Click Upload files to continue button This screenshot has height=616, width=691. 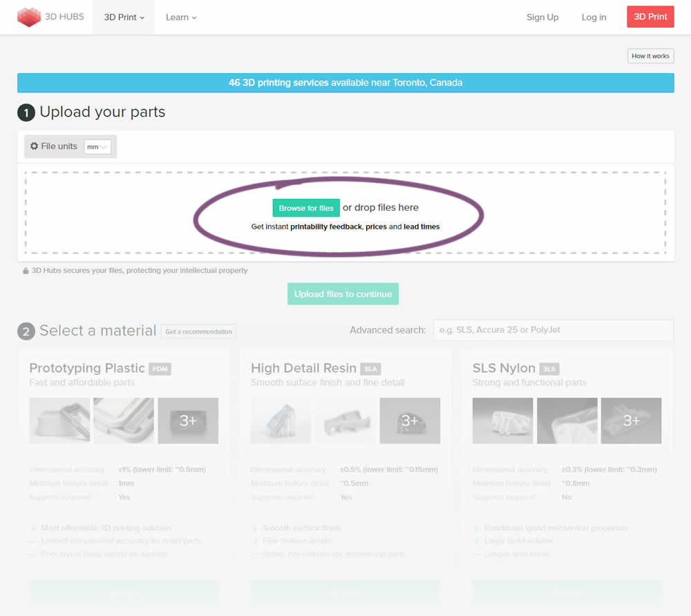(343, 294)
